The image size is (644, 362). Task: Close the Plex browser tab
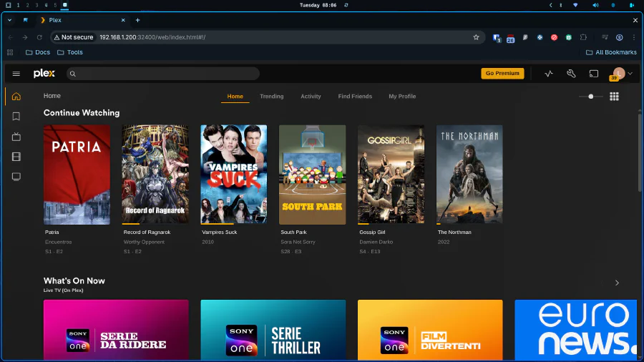click(x=123, y=20)
